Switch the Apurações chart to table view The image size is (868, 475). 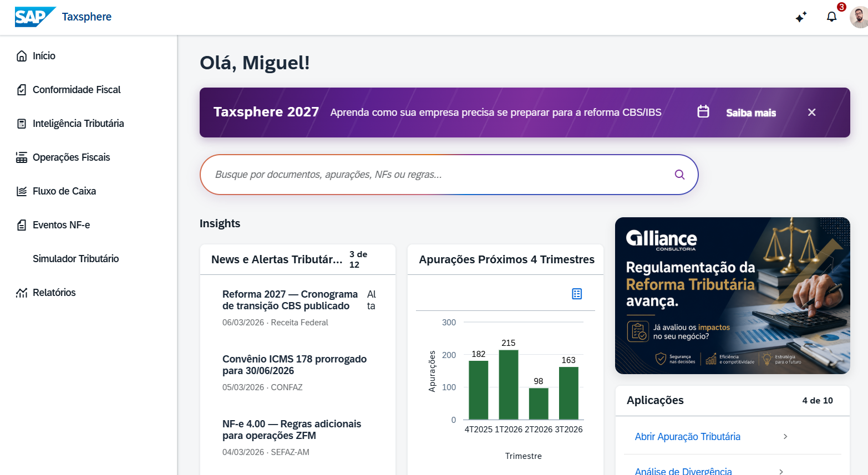coord(577,294)
